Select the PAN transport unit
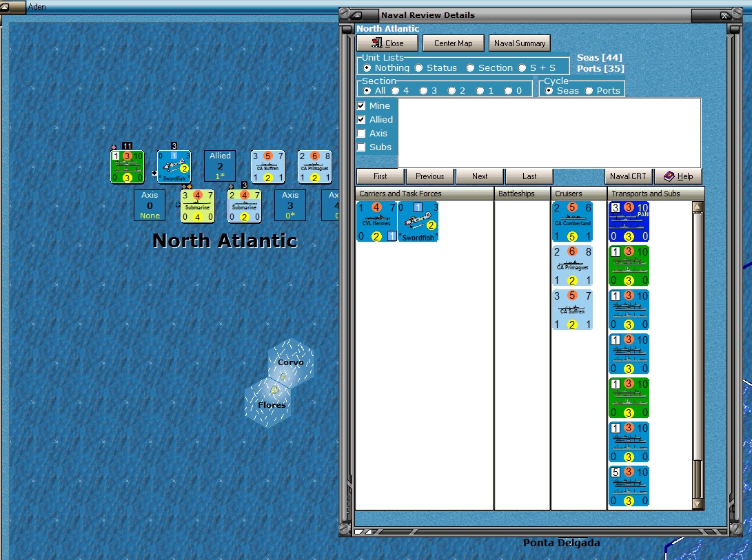Image resolution: width=752 pixels, height=560 pixels. click(629, 222)
